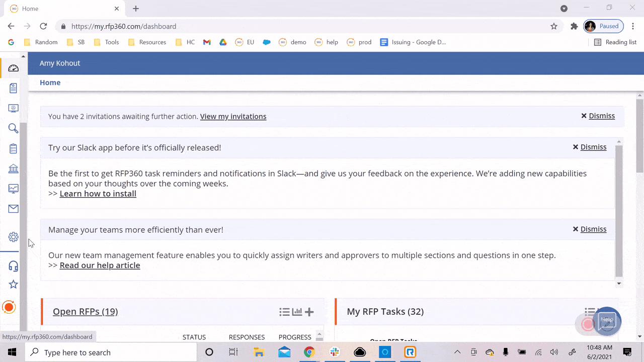Open the chart analytics icon in sidebar
This screenshot has height=362, width=644.
(14, 189)
